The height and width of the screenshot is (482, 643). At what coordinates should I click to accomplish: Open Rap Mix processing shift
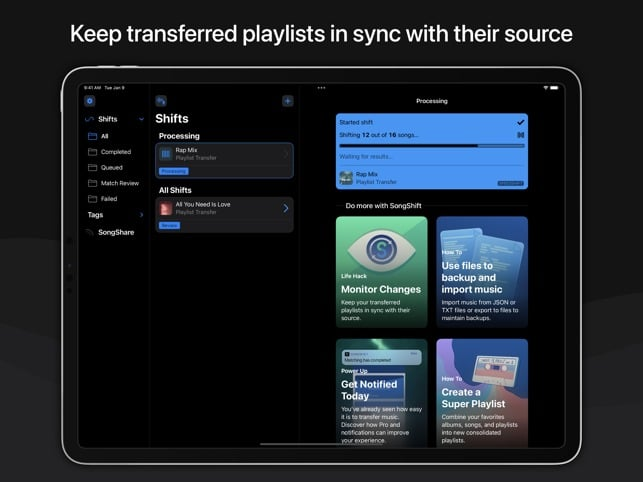(224, 160)
